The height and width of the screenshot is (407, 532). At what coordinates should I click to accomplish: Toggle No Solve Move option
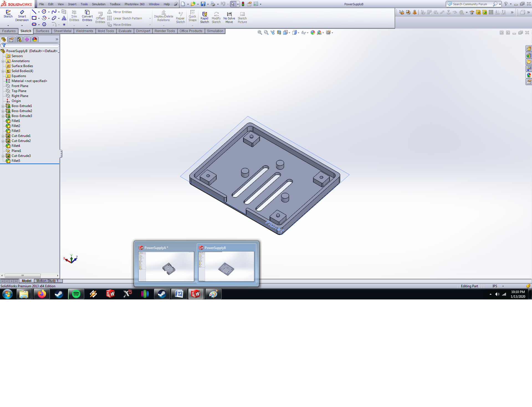click(x=229, y=17)
